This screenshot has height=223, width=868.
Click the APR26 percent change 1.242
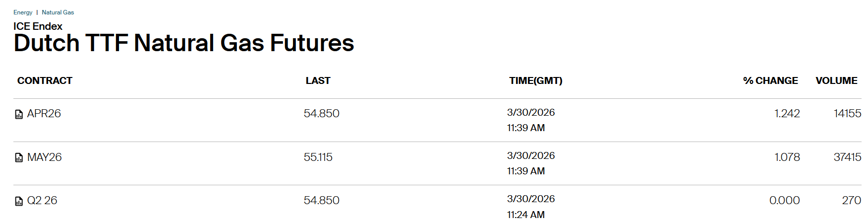787,114
